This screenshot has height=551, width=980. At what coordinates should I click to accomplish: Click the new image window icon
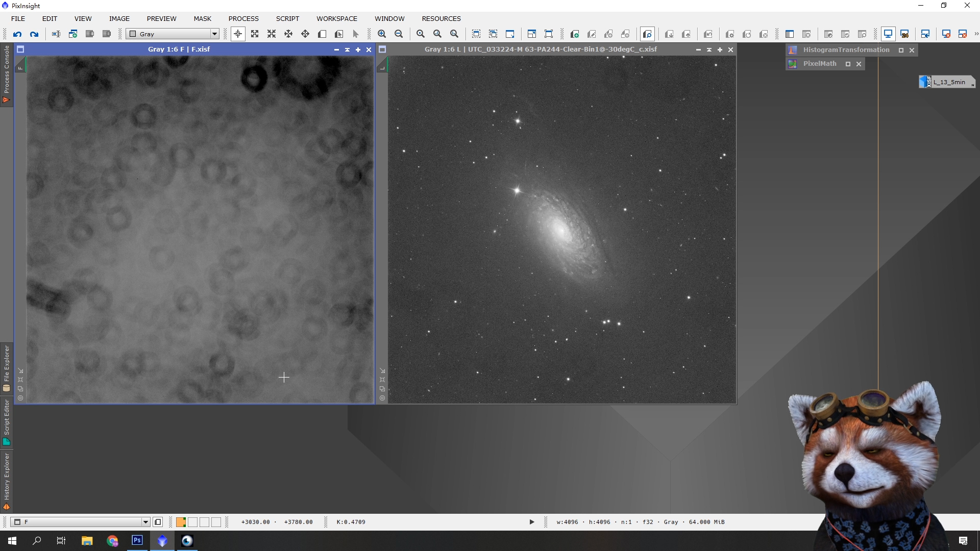[73, 34]
